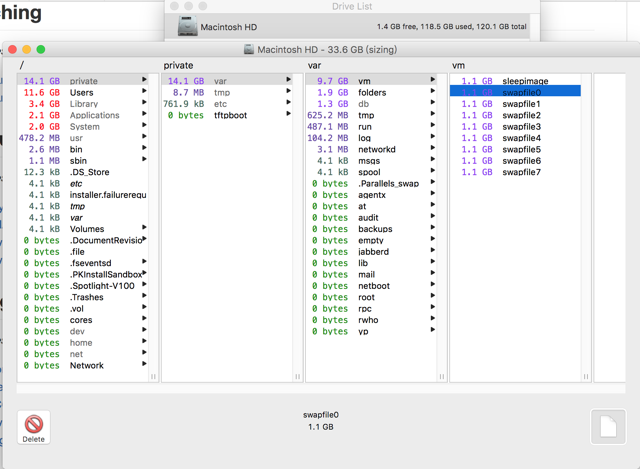Select swapfile3 in vm column
Image resolution: width=640 pixels, height=469 pixels.
515,127
